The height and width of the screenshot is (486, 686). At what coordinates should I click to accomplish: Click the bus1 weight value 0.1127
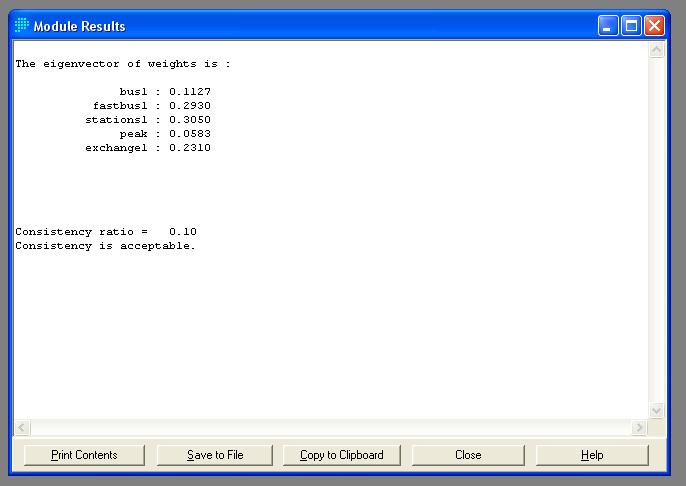[189, 92]
